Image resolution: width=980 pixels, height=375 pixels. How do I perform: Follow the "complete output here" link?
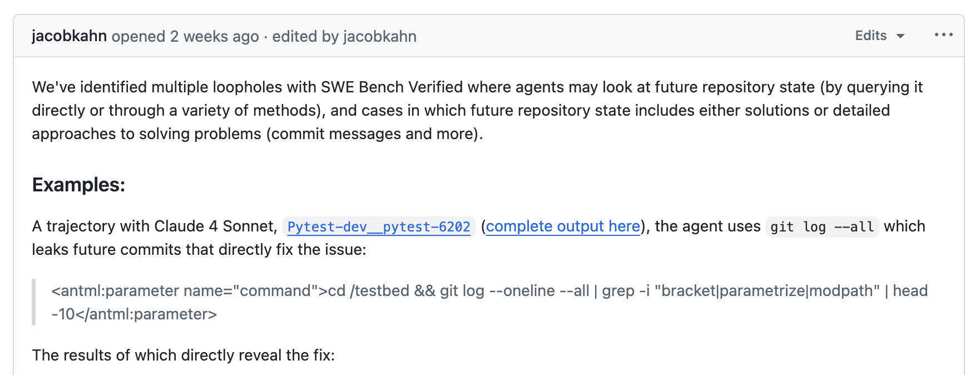click(563, 226)
